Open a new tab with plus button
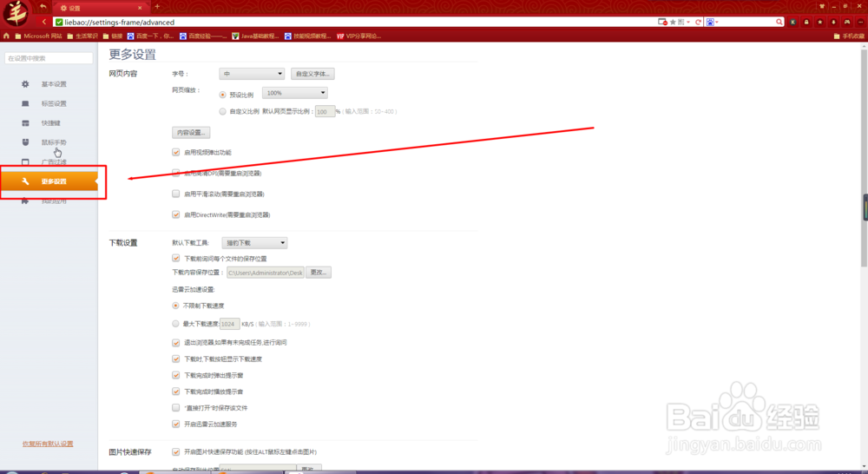 157,7
